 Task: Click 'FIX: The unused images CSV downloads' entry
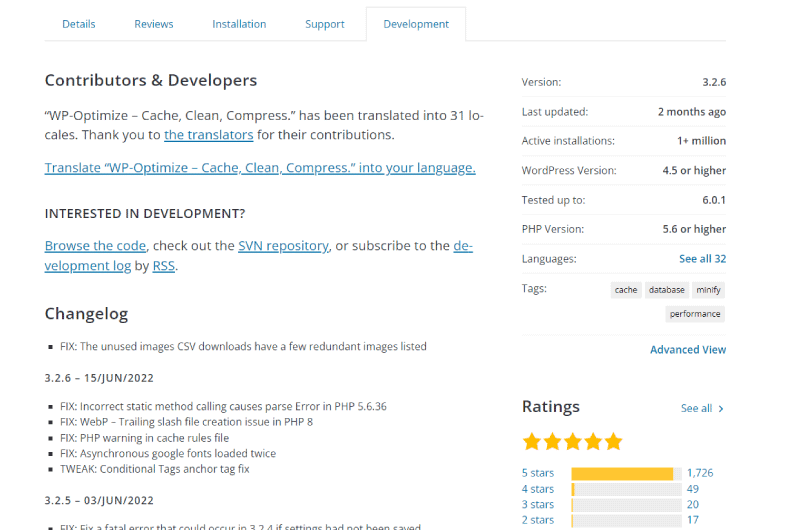click(x=243, y=346)
